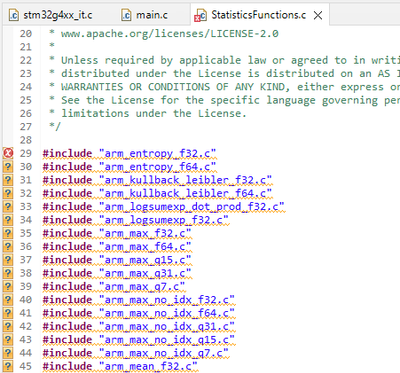400x373 pixels.
Task: Click the warning marker on line 45
Action: [8, 366]
